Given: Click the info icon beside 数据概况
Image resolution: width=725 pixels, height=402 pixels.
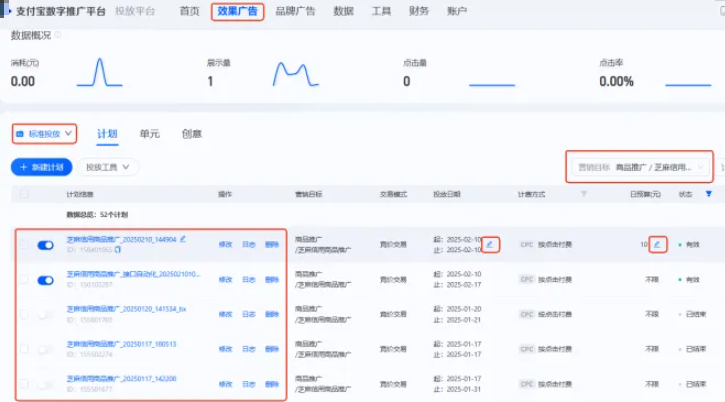Looking at the screenshot, I should pyautogui.click(x=58, y=35).
